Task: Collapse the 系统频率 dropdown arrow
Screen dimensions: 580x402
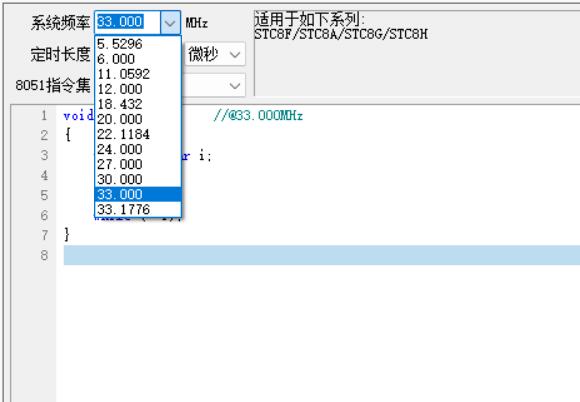Action: [170, 23]
